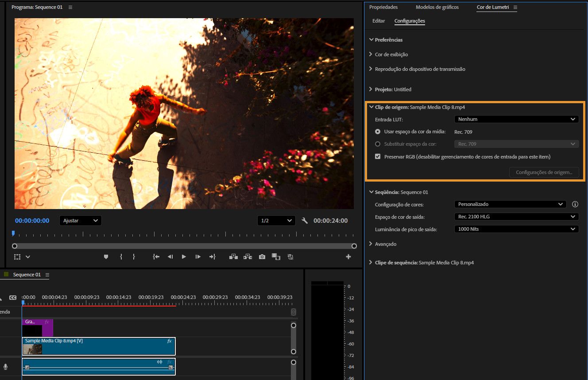Click the Add Marker icon

click(106, 256)
